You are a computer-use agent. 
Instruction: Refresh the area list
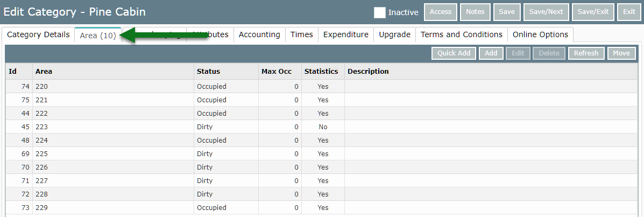click(x=586, y=53)
